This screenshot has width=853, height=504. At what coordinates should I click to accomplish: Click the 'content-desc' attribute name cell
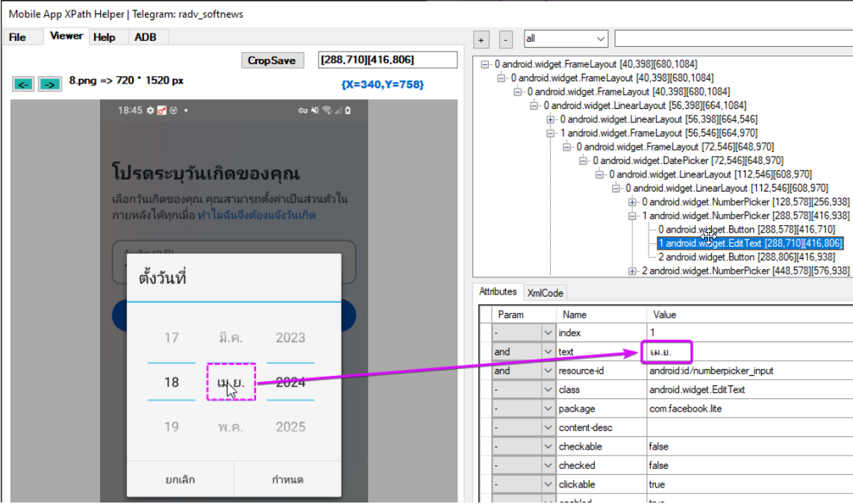[x=601, y=428]
